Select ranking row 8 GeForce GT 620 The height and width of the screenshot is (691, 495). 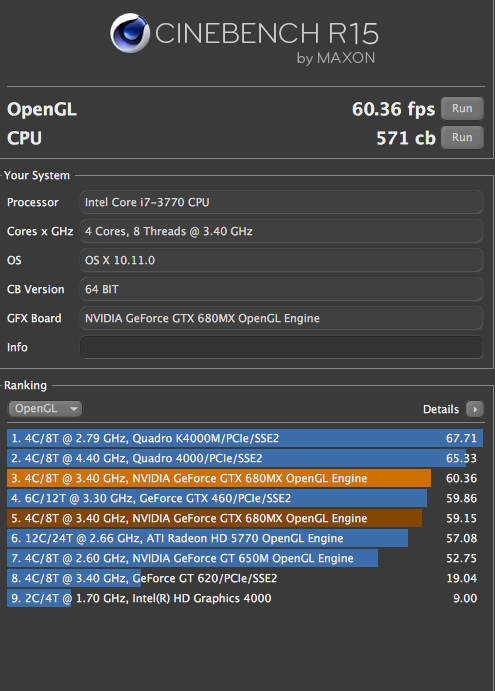[x=245, y=578]
